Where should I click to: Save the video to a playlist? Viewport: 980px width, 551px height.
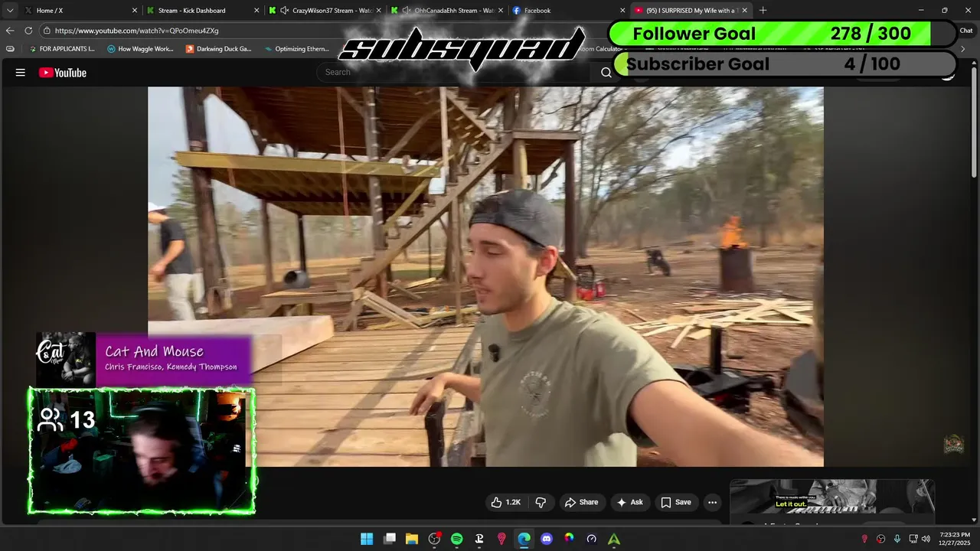(676, 502)
